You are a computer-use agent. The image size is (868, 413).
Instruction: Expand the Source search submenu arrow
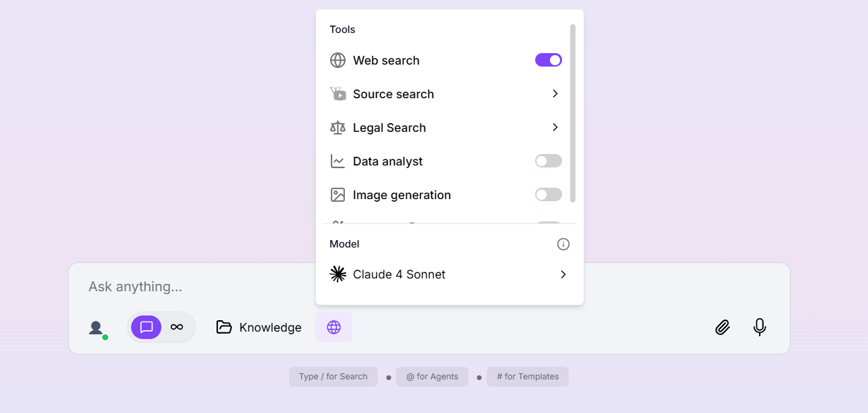(555, 94)
